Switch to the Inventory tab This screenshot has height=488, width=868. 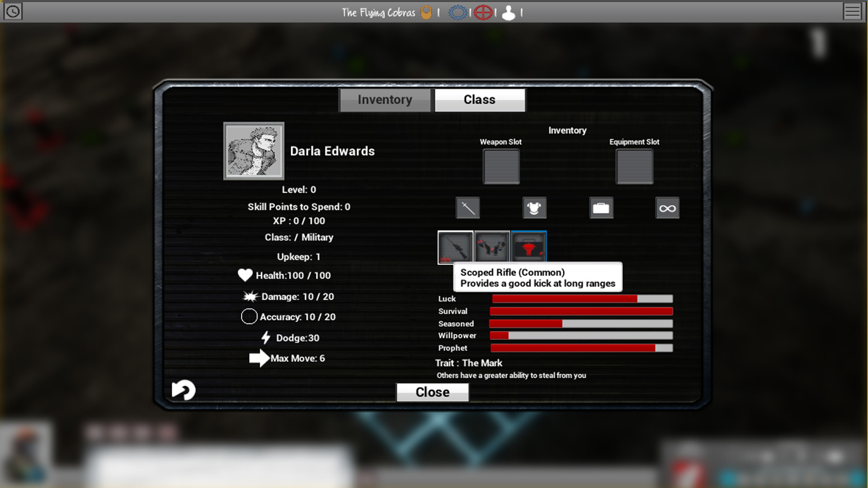click(x=385, y=99)
